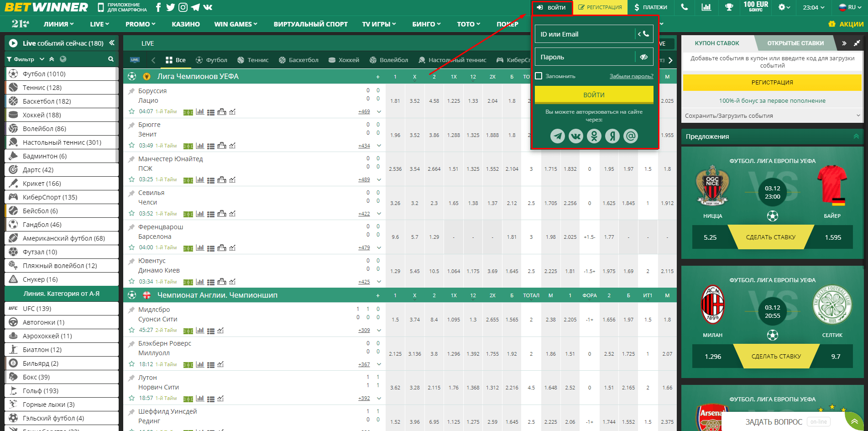This screenshot has height=431, width=868.
Task: Click СДЕЛАТЬ СТАВКУ for Ницца–Байер
Action: [x=771, y=237]
